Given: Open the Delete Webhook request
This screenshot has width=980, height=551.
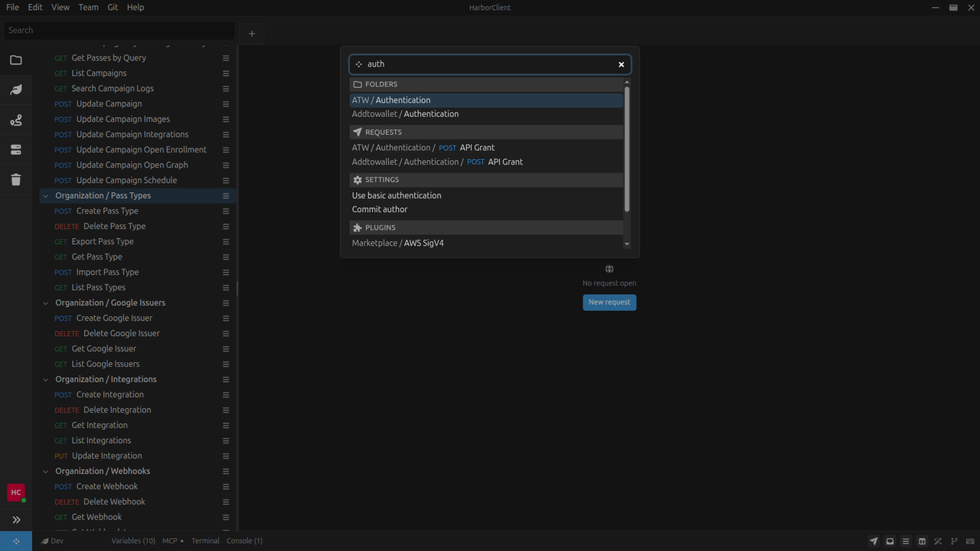Looking at the screenshot, I should click(114, 502).
